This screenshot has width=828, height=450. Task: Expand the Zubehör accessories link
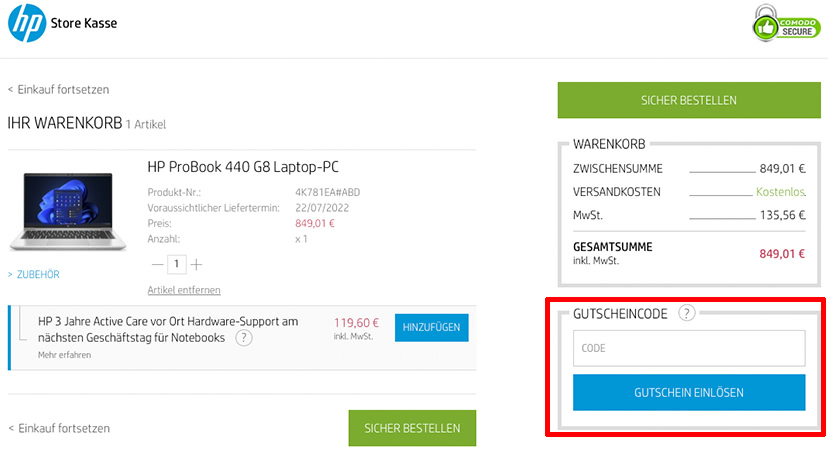(34, 275)
